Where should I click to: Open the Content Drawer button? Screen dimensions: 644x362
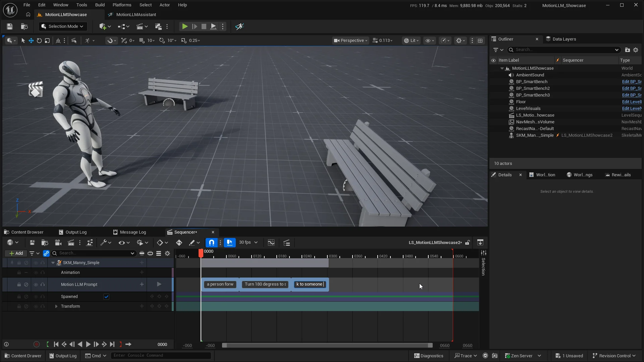pos(23,356)
